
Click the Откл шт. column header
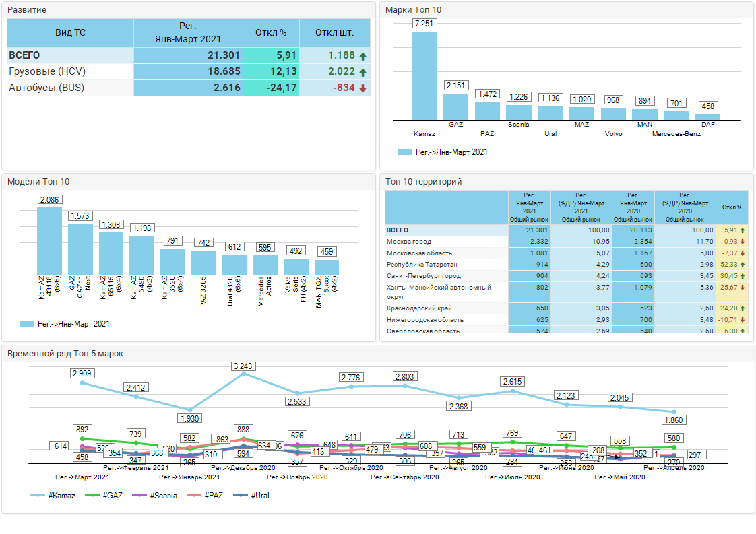point(335,32)
